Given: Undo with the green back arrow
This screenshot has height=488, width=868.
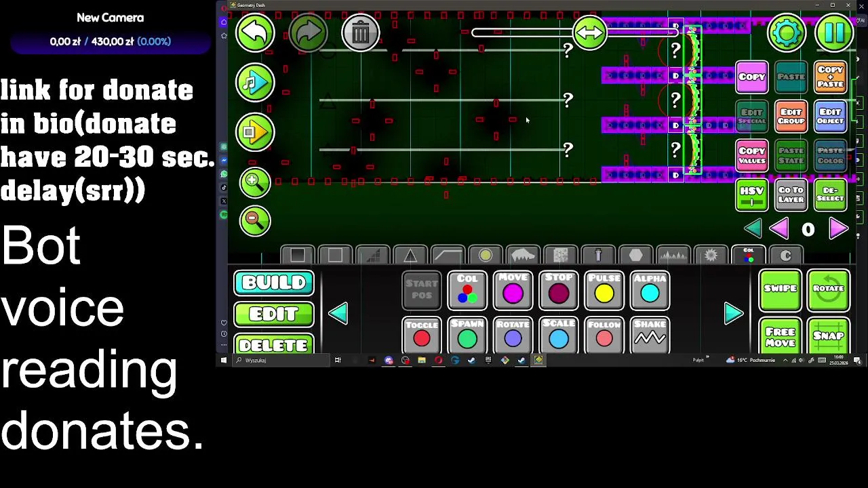Looking at the screenshot, I should tap(255, 32).
